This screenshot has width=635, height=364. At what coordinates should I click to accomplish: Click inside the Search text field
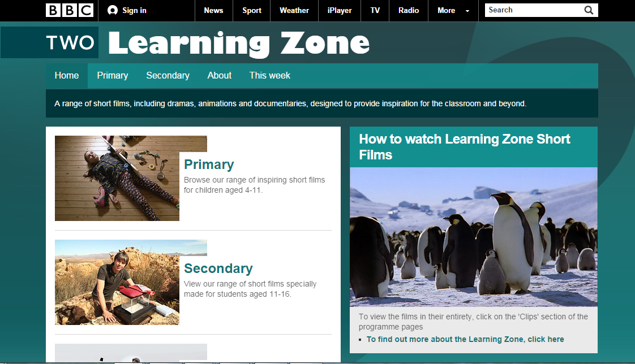tap(534, 10)
